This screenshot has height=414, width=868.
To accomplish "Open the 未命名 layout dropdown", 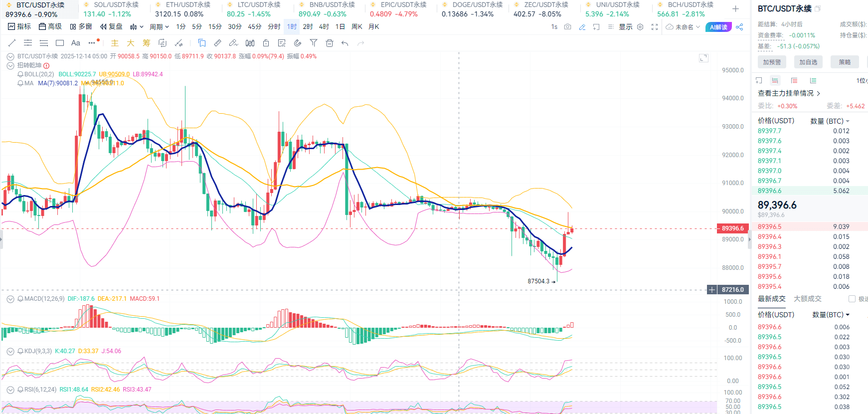I will (x=683, y=27).
